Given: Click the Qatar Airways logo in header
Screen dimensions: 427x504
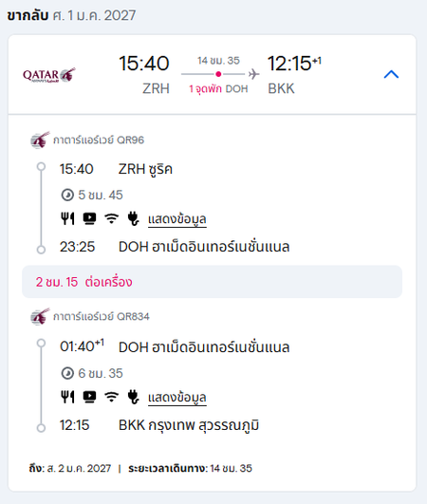Looking at the screenshot, I should pyautogui.click(x=49, y=75).
